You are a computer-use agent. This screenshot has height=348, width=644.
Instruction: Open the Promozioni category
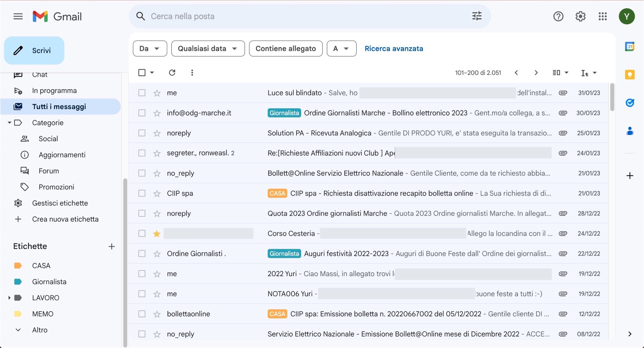pos(56,187)
